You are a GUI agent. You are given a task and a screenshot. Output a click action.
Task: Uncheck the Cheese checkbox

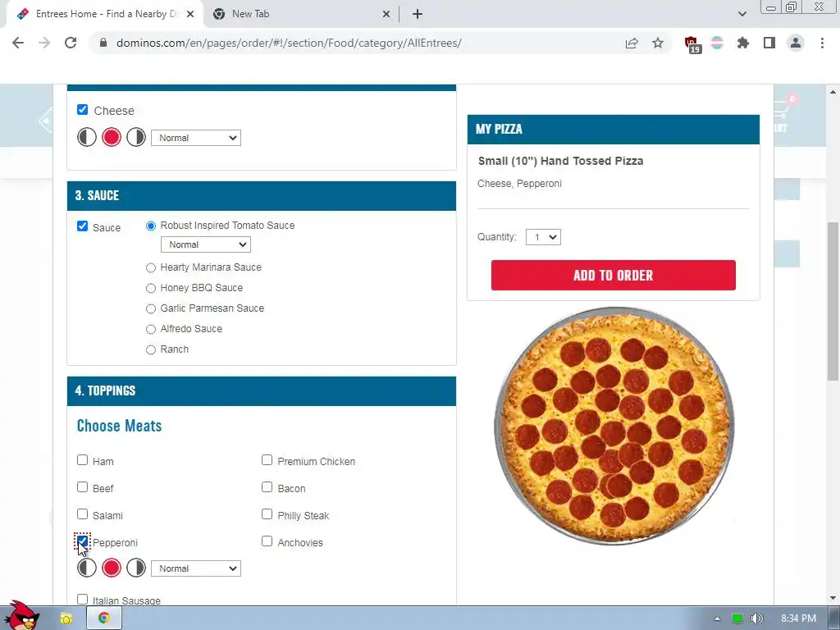click(x=83, y=110)
